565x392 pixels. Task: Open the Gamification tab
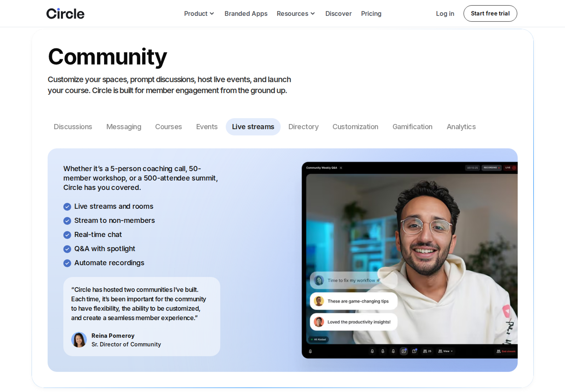tap(412, 127)
